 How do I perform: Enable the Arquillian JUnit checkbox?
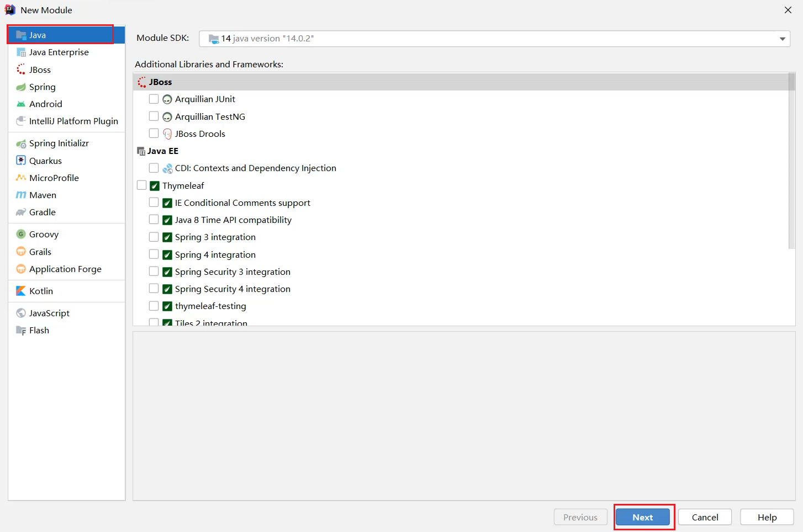point(154,99)
